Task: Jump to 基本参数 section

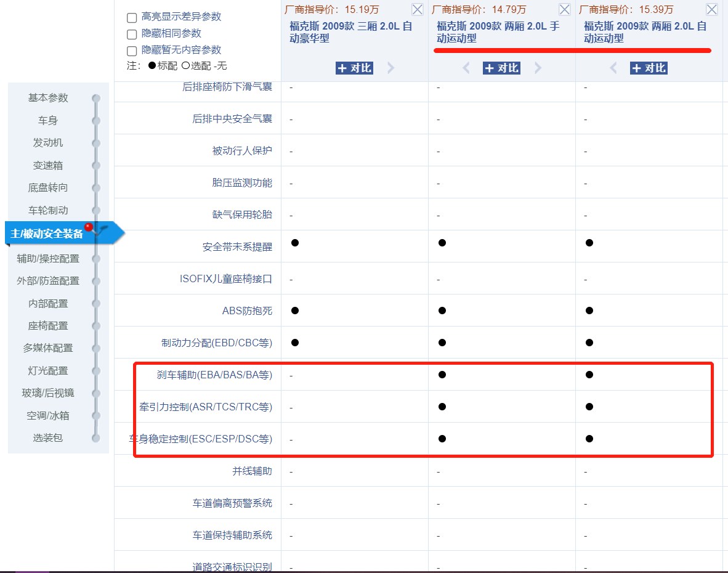Action: coord(48,97)
